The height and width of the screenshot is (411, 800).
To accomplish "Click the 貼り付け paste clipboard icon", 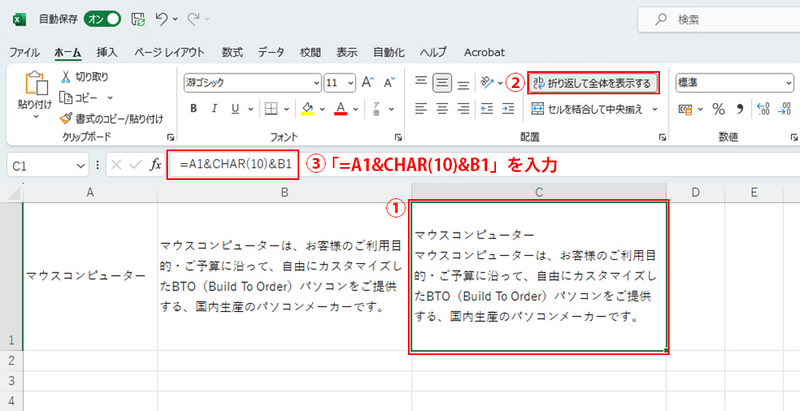I will (35, 84).
